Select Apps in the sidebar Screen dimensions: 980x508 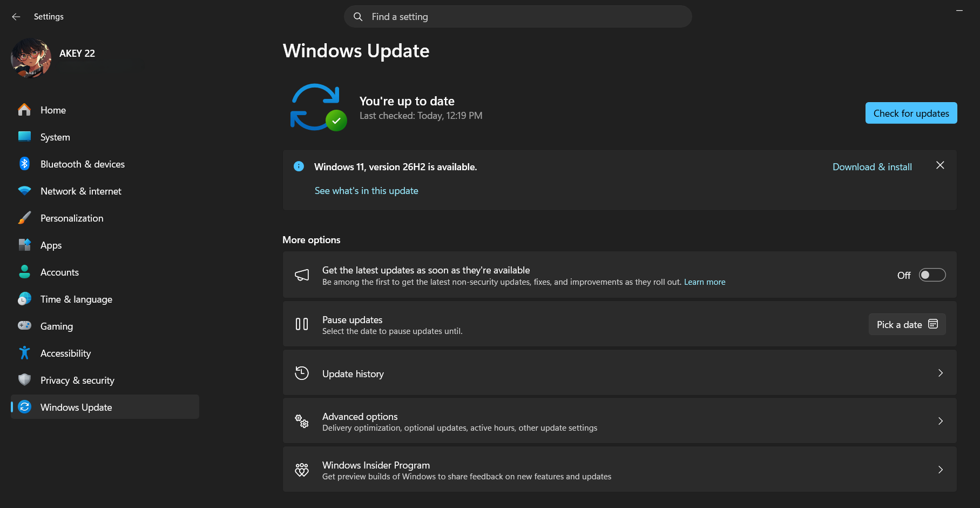(105, 245)
